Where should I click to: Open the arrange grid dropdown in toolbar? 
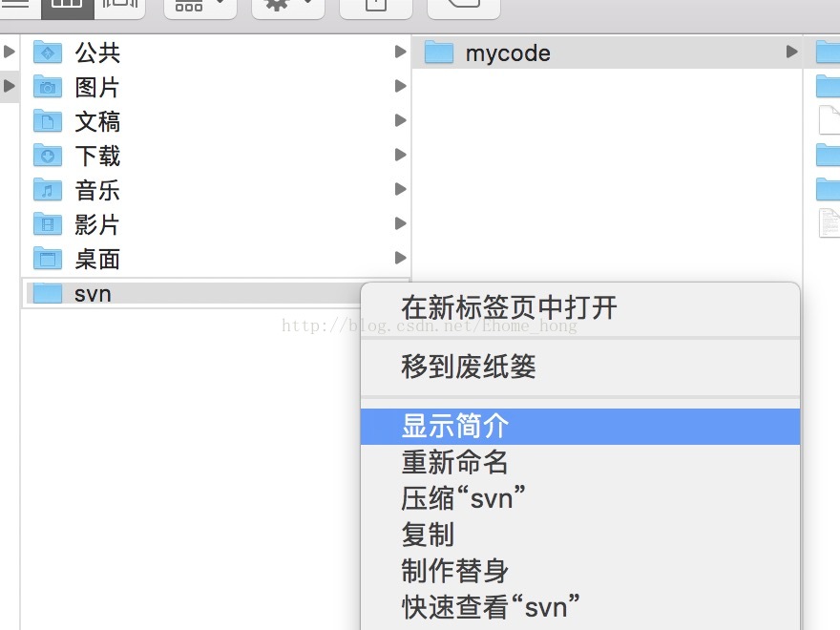(x=199, y=8)
